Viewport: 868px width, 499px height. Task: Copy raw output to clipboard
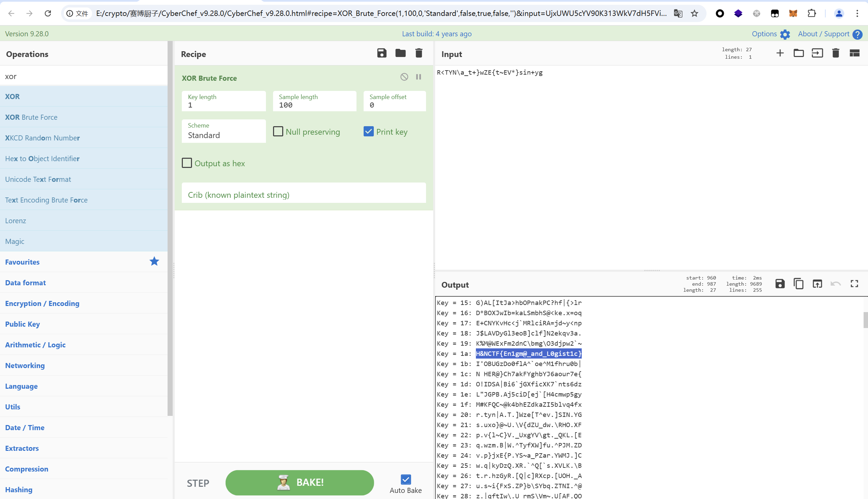coord(798,284)
